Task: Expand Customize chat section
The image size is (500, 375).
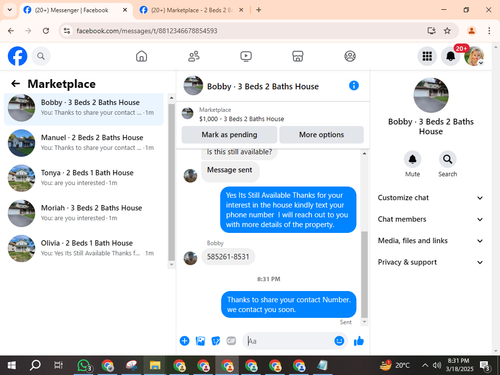Action: pyautogui.click(x=430, y=198)
